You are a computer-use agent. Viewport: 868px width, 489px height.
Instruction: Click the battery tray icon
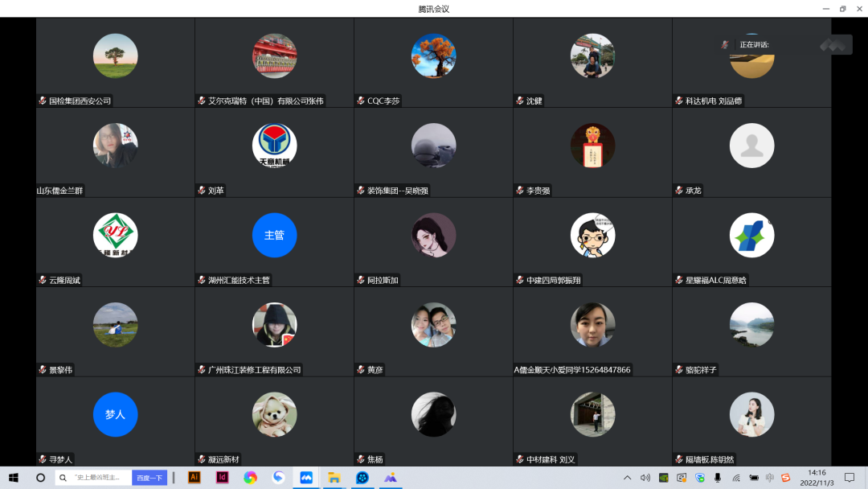pos(754,478)
